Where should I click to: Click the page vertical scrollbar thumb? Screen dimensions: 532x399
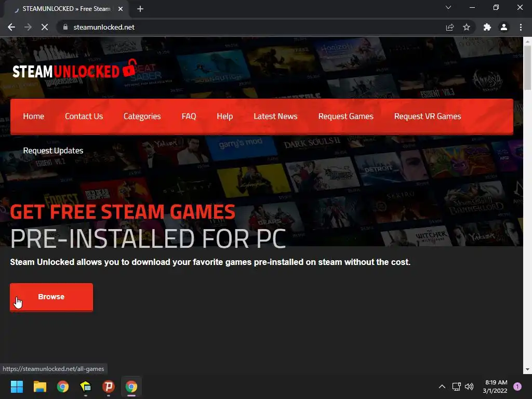coord(527,68)
